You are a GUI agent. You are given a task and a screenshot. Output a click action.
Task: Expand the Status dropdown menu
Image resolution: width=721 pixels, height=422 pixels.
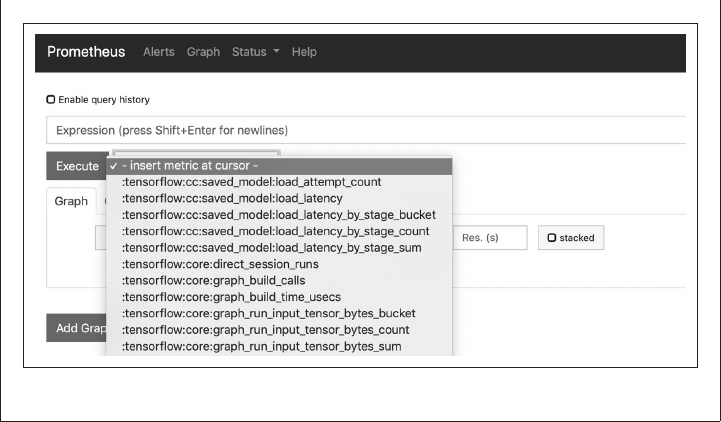tap(256, 52)
